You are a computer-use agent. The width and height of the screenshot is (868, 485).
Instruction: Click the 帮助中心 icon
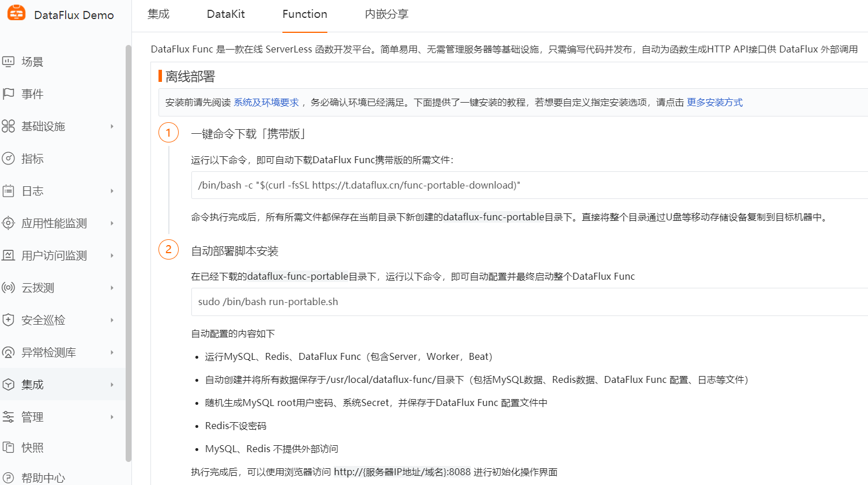point(8,478)
